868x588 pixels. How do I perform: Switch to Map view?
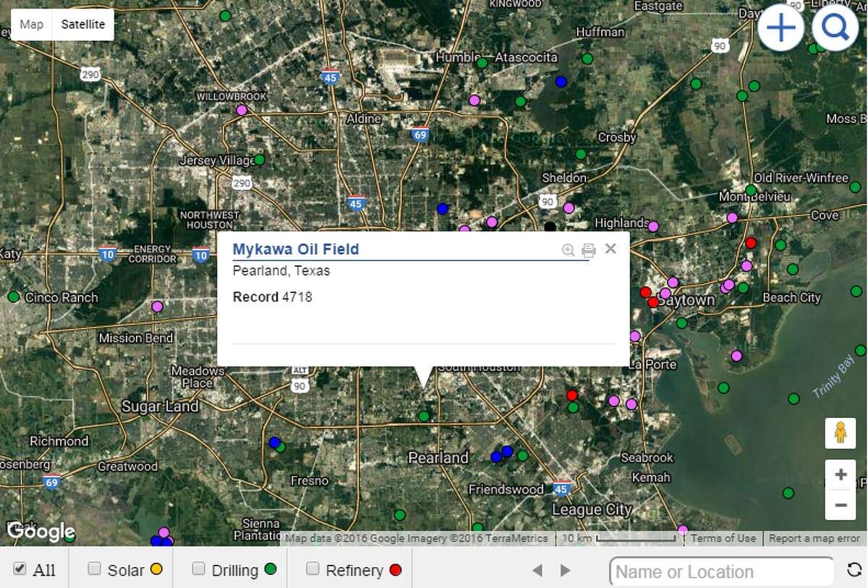(x=31, y=24)
